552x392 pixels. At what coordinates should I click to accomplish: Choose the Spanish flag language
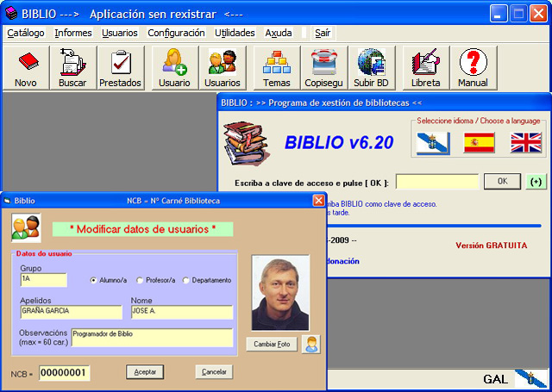pyautogui.click(x=479, y=142)
